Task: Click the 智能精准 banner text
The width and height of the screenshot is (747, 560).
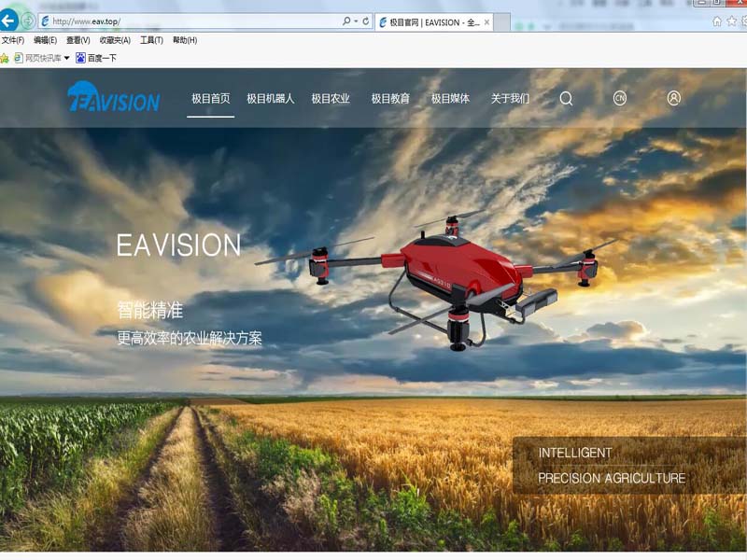Action: coord(150,311)
